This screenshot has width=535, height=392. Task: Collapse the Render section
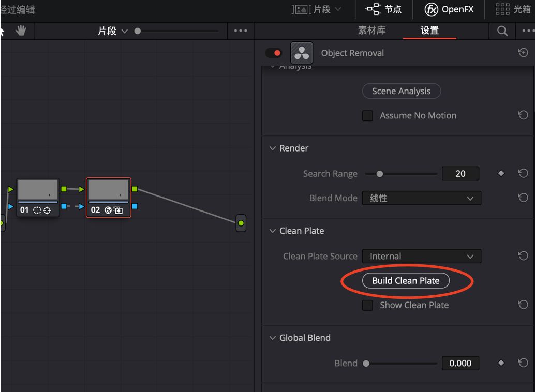(272, 148)
